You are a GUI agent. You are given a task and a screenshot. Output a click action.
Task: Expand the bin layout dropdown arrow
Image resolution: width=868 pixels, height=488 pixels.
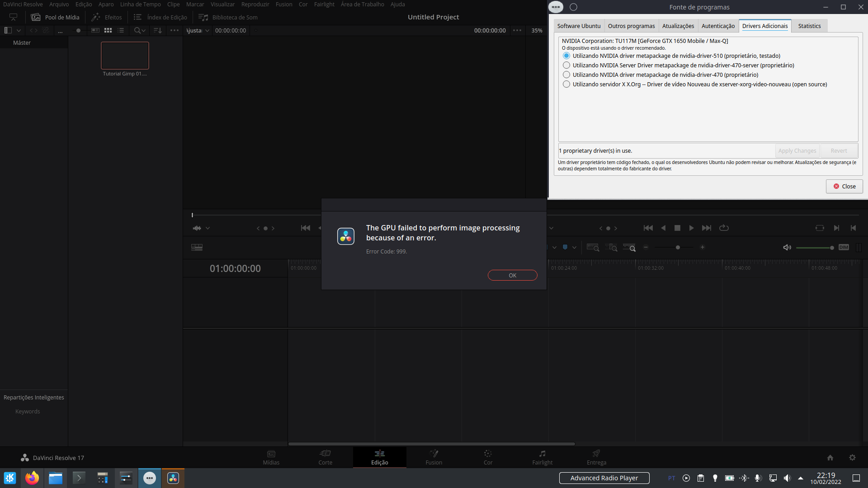(x=19, y=30)
